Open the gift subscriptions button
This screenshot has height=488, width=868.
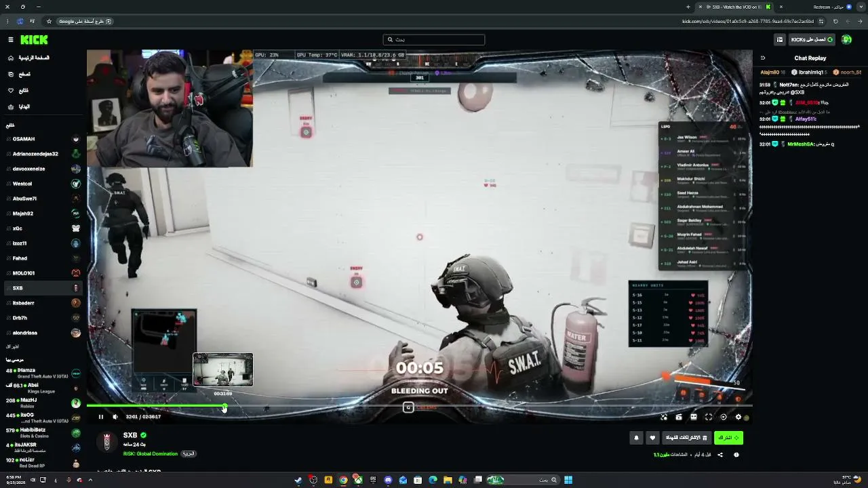pyautogui.click(x=686, y=438)
